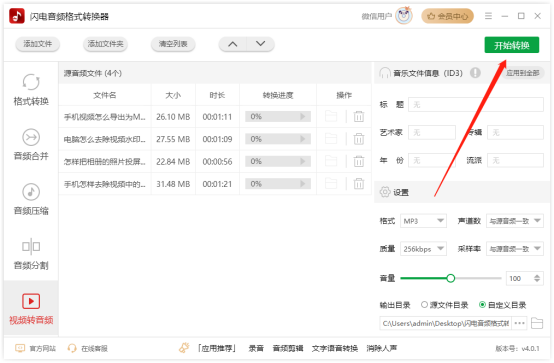Open the 格式转换 sidebar tool

[x=31, y=90]
